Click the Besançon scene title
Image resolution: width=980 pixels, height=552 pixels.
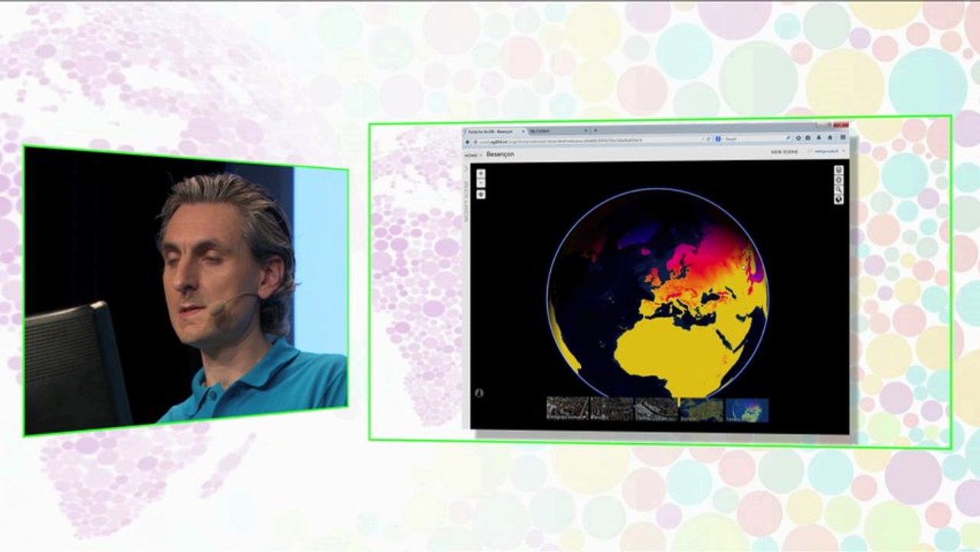click(x=500, y=154)
